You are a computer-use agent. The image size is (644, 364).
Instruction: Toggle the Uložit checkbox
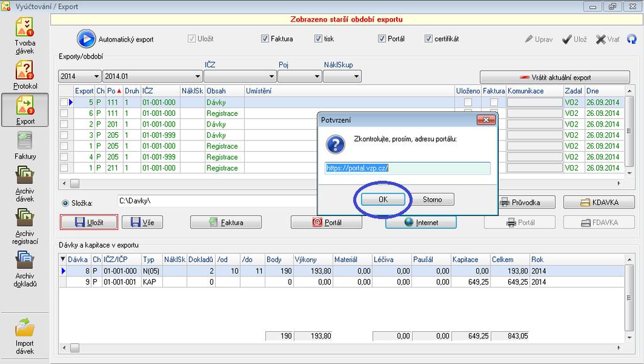coord(191,38)
